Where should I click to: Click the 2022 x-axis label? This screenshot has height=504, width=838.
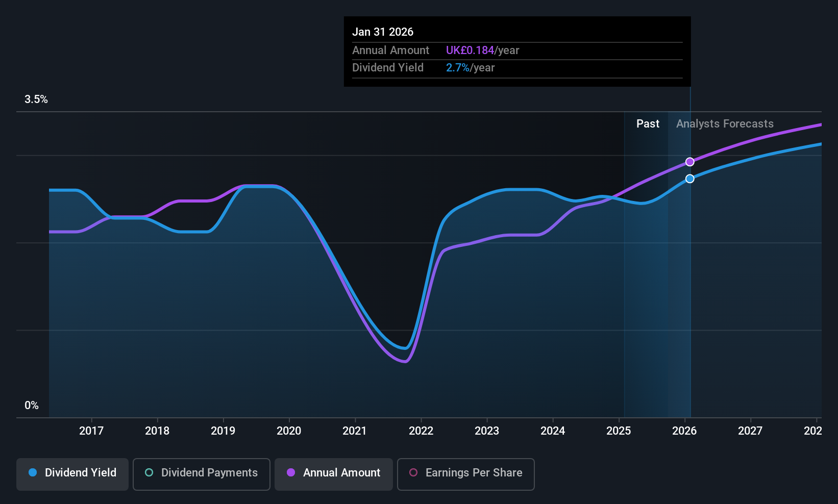coord(421,431)
